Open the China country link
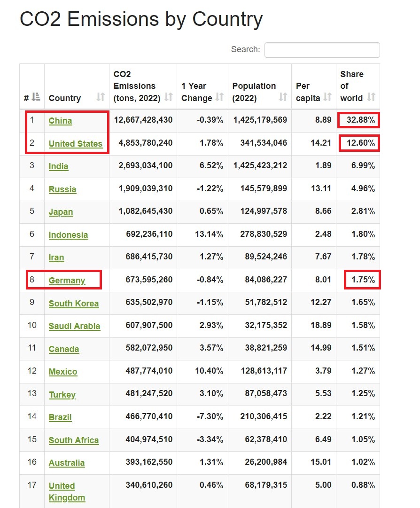Screen dimensions: 420x508 pos(61,121)
